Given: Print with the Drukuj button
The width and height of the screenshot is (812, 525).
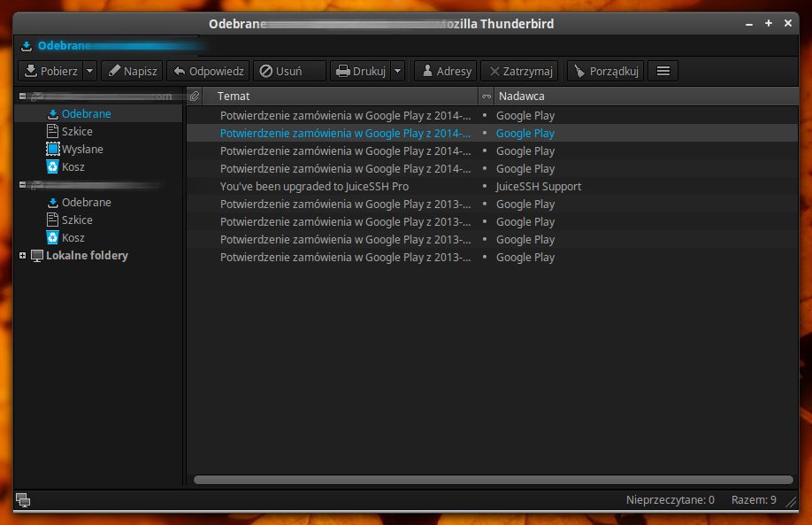Looking at the screenshot, I should tap(361, 71).
